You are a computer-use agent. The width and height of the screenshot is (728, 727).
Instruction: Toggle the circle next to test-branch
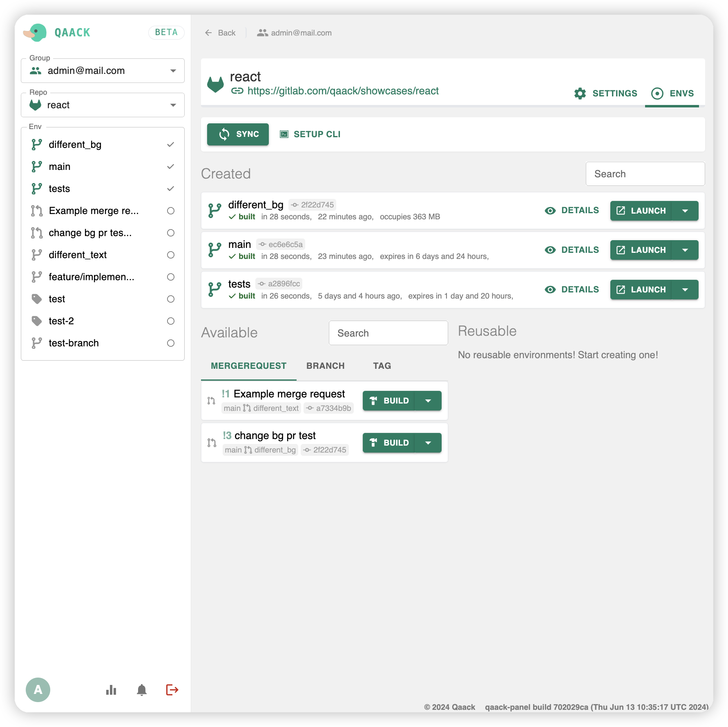click(170, 343)
